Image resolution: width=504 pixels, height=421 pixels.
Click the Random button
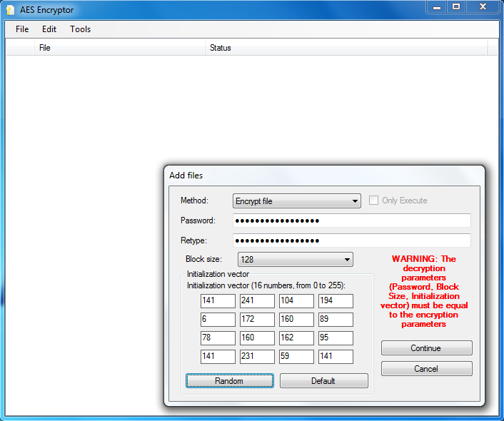pyautogui.click(x=229, y=381)
